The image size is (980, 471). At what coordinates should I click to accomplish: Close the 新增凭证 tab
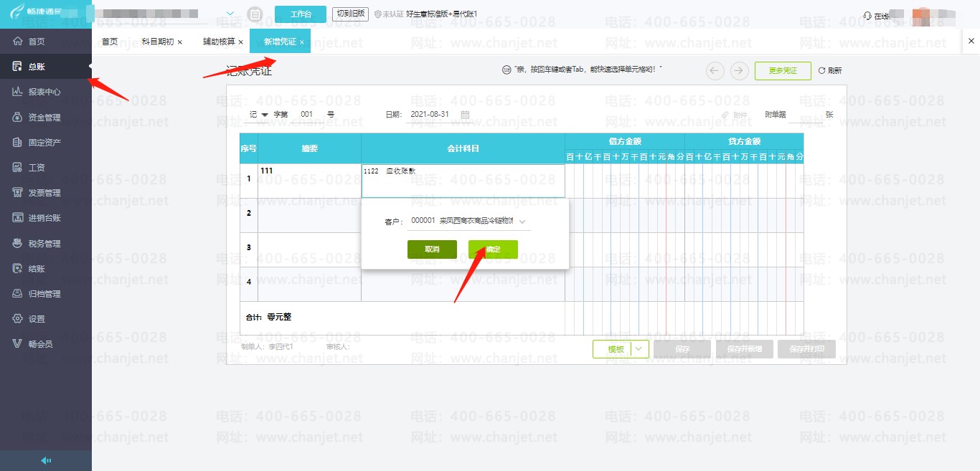tap(302, 42)
